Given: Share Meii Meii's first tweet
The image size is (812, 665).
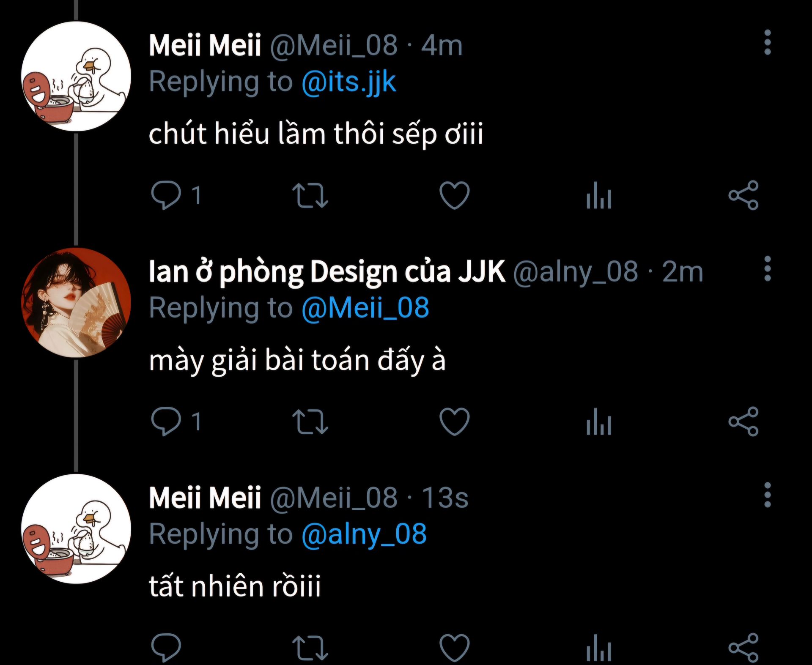Looking at the screenshot, I should point(743,195).
